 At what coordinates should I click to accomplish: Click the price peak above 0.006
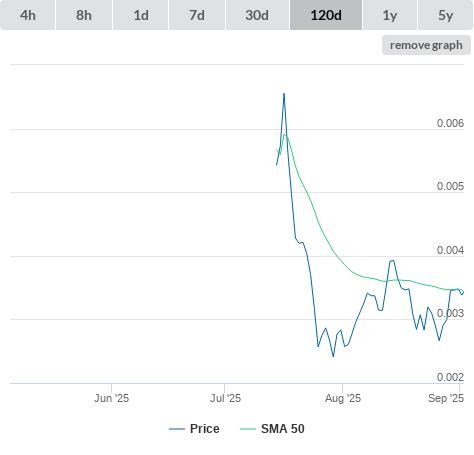(x=284, y=94)
